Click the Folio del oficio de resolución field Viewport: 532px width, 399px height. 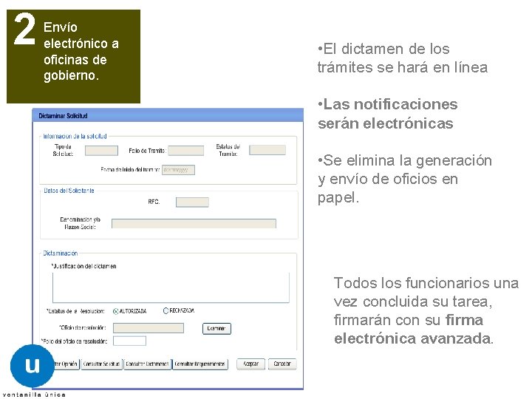click(129, 341)
